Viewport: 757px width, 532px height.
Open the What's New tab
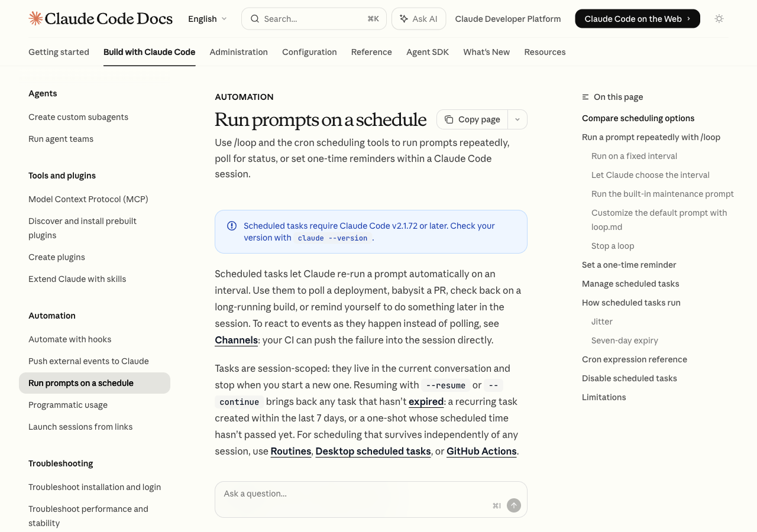coord(487,52)
